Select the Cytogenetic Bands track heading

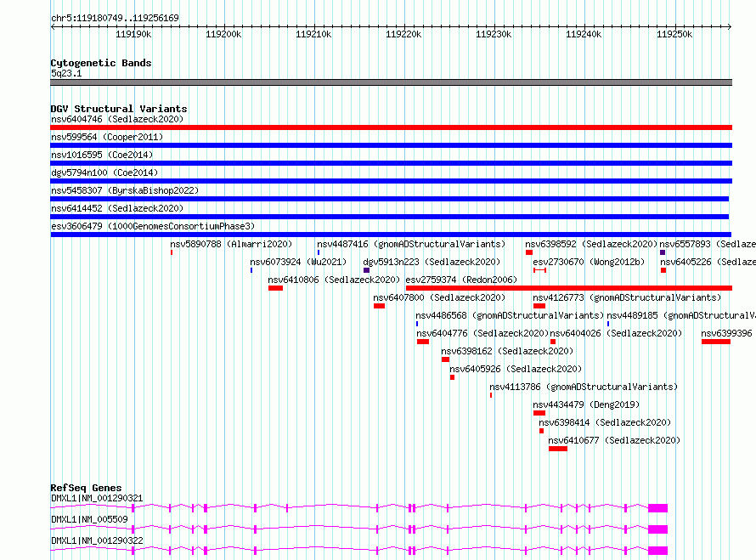pyautogui.click(x=101, y=63)
